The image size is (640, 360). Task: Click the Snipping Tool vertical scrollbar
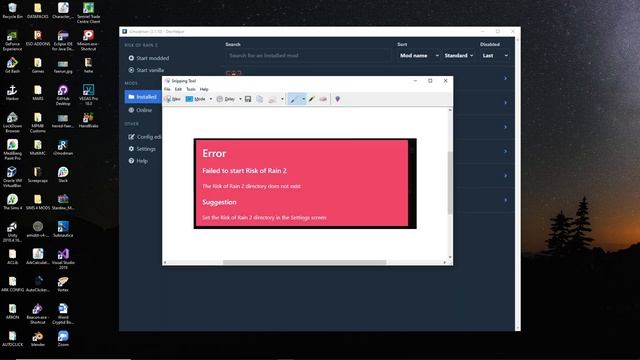click(x=450, y=183)
